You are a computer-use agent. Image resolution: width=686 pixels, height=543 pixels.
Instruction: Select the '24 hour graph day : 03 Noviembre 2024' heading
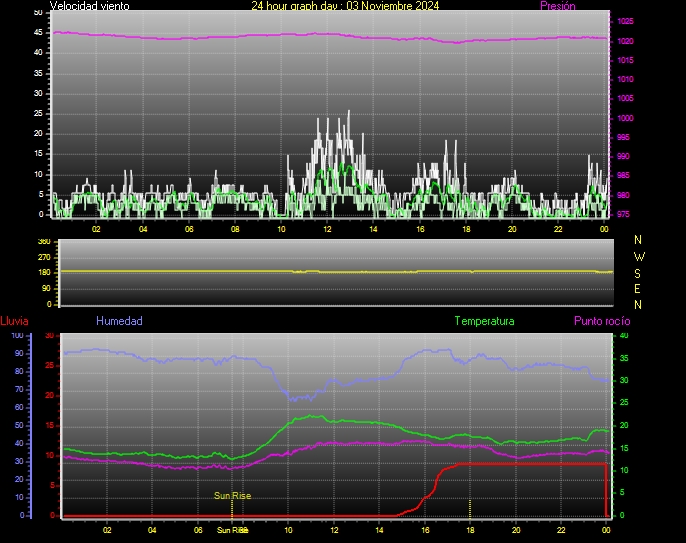(345, 6)
